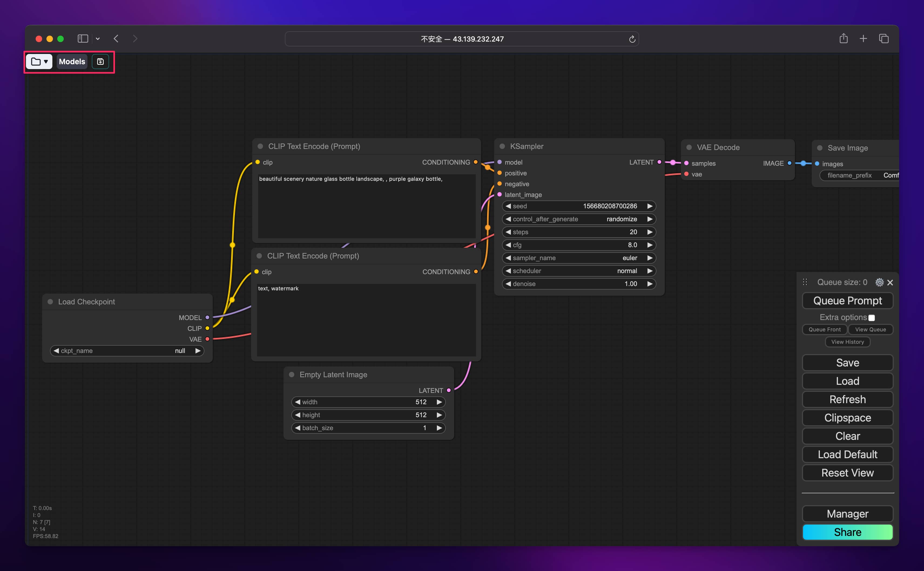Image resolution: width=924 pixels, height=571 pixels.
Task: Open queue settings gear icon
Action: [x=879, y=283]
